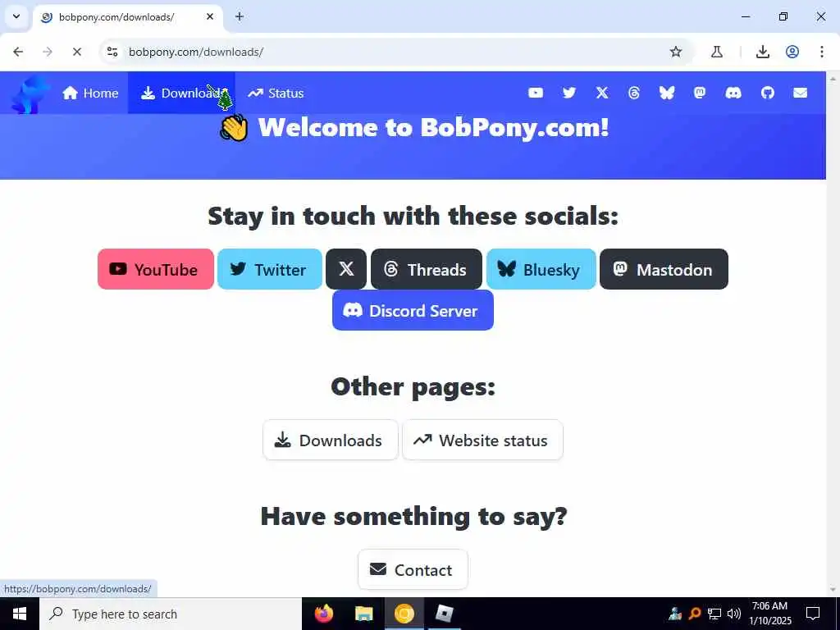Click the GitHub icon in the navbar

coord(768,94)
